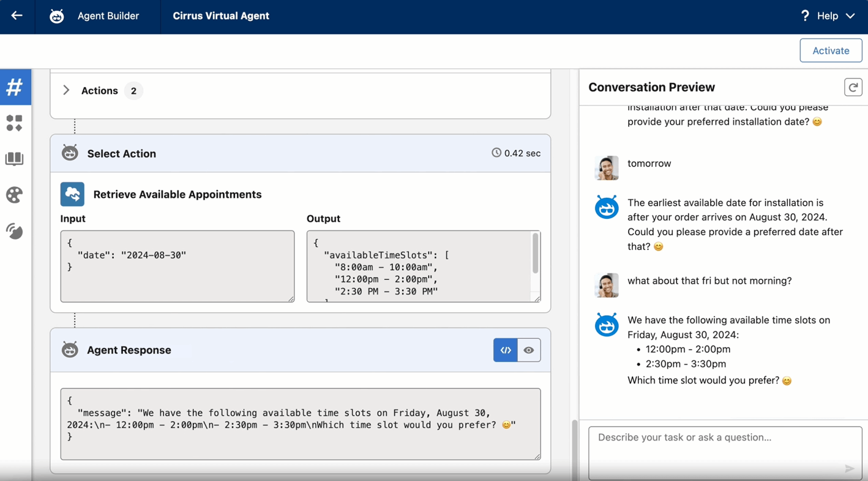This screenshot has height=481, width=868.
Task: Click the '0.42 sec' duration text
Action: [x=522, y=153]
